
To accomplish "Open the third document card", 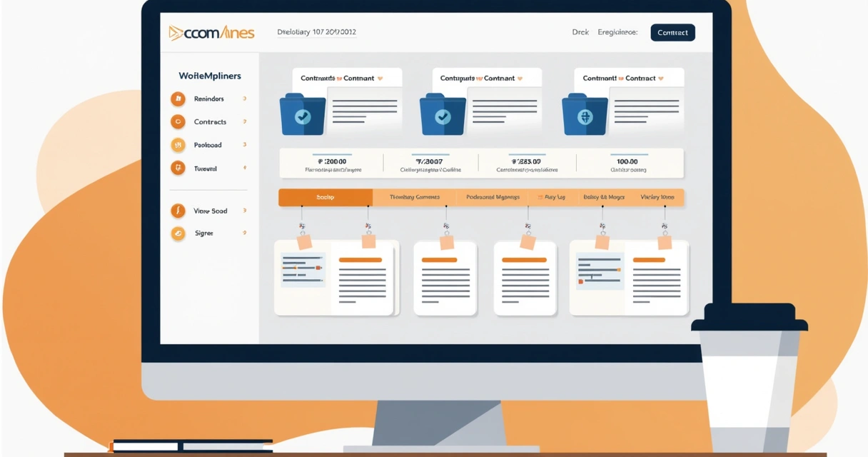I will (x=525, y=278).
